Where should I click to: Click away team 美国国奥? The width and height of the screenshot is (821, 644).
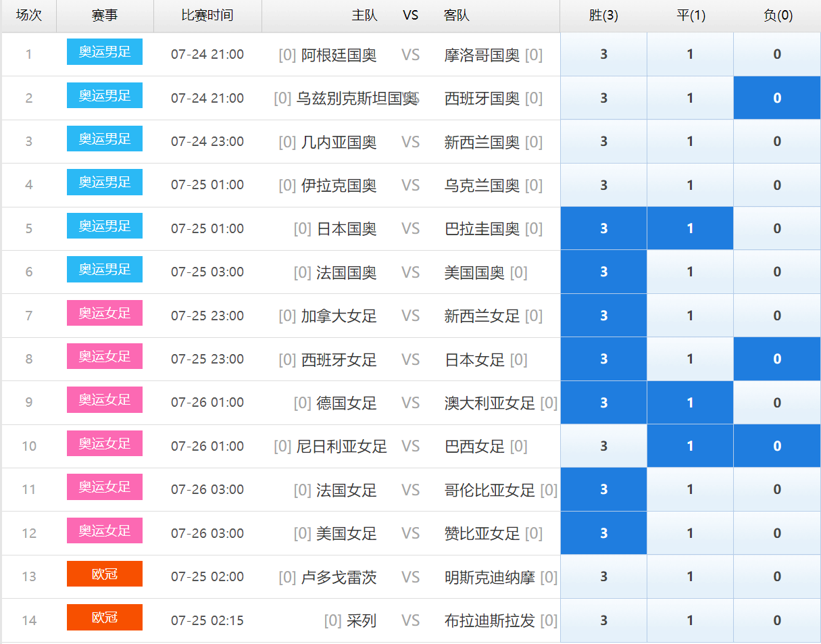[474, 273]
